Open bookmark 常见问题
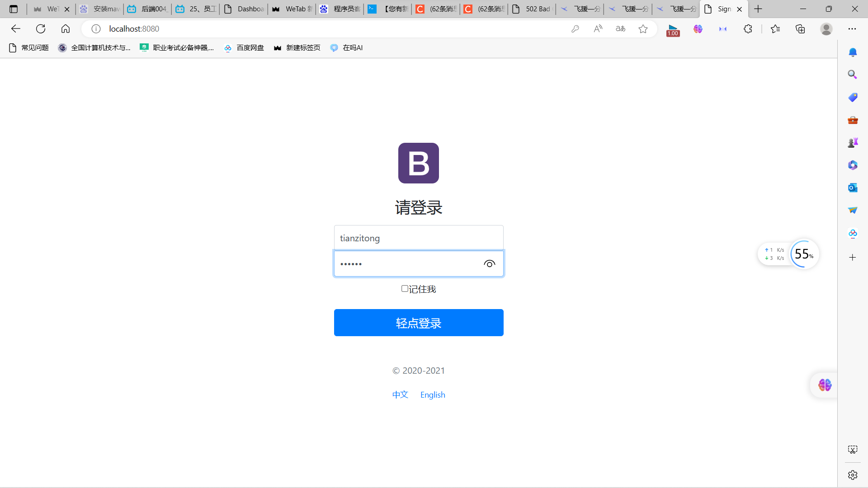Viewport: 868px width, 488px height. [29, 48]
